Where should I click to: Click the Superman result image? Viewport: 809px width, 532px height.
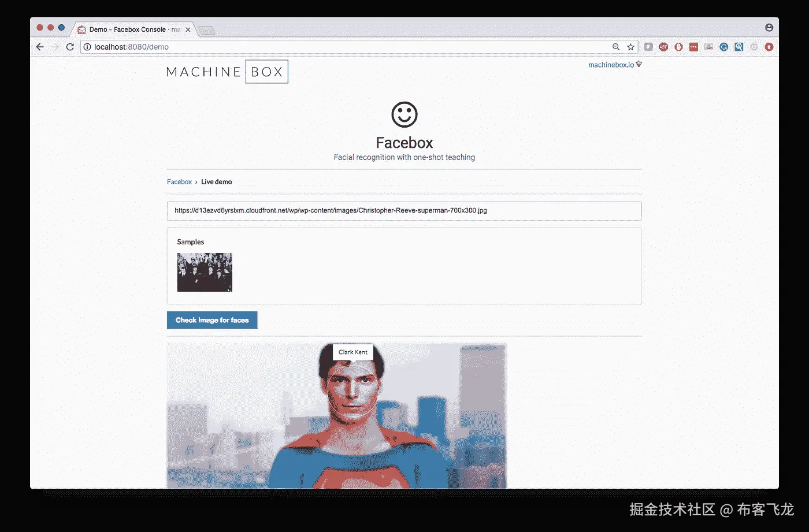coord(337,415)
